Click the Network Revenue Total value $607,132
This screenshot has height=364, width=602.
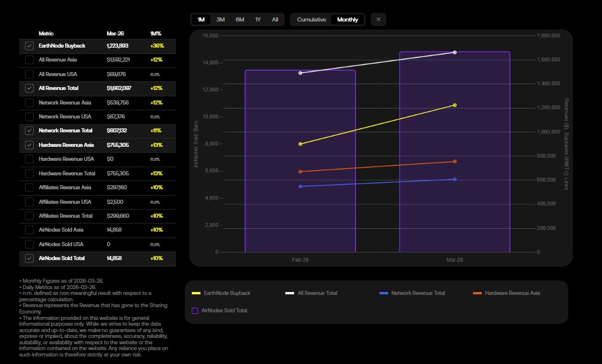(117, 131)
